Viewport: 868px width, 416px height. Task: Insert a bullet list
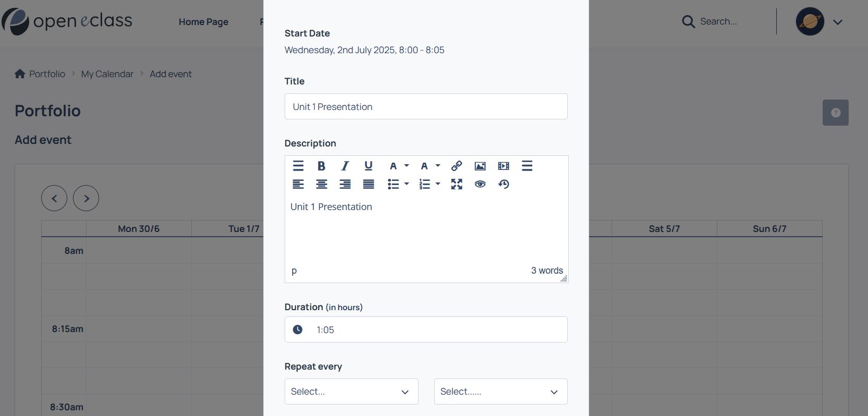click(x=393, y=184)
